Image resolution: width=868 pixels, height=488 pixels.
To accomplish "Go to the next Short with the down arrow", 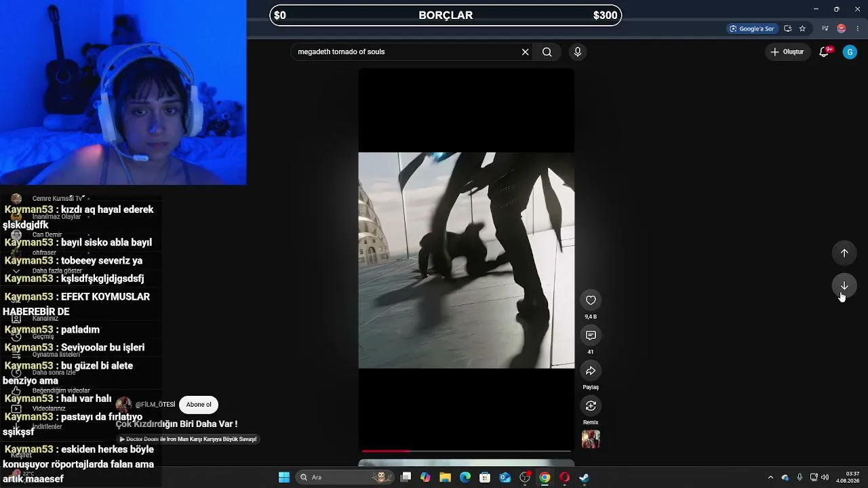I will pos(844,286).
